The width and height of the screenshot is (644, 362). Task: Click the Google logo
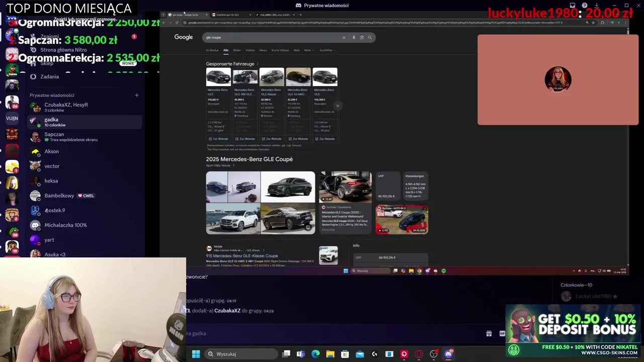(x=184, y=37)
